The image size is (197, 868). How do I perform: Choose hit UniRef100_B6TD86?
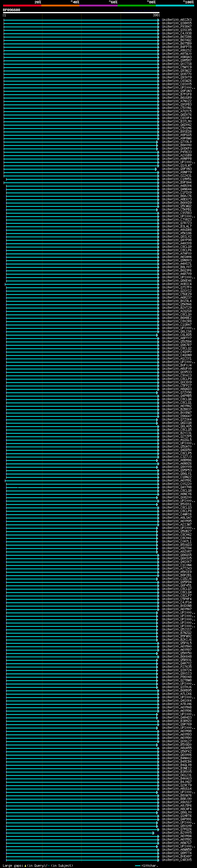(x=177, y=37)
